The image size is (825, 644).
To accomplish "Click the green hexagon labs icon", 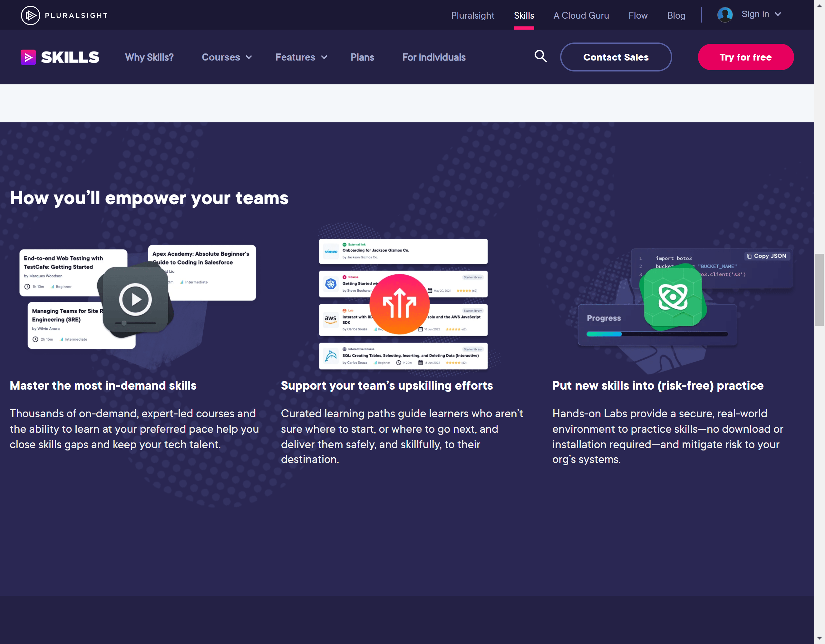I will (x=673, y=297).
